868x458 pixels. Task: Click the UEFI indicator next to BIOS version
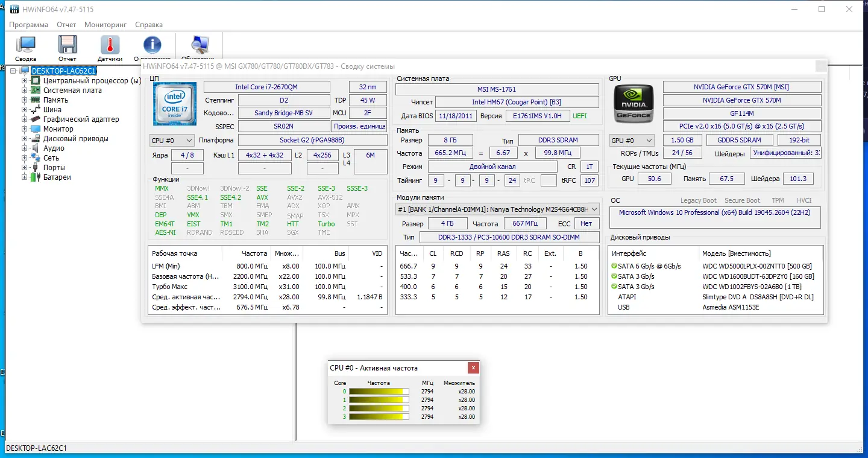point(579,115)
